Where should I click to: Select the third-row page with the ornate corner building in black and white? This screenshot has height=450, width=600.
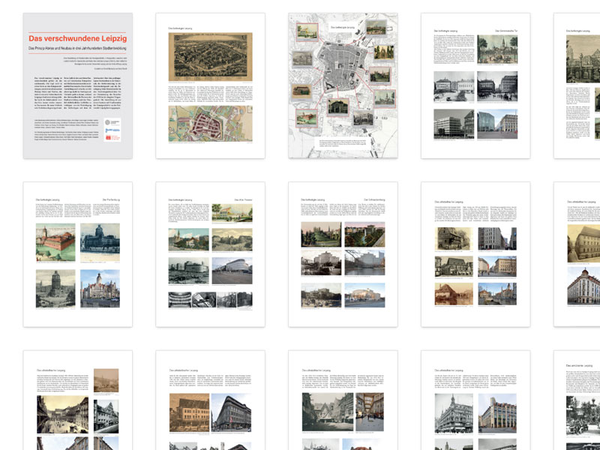click(x=476, y=400)
